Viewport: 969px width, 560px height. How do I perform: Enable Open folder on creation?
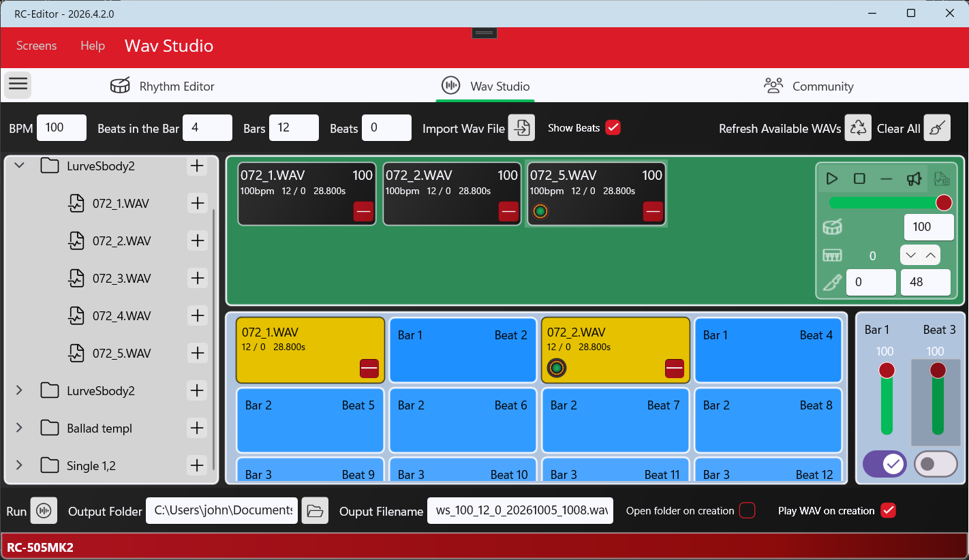[x=748, y=510]
